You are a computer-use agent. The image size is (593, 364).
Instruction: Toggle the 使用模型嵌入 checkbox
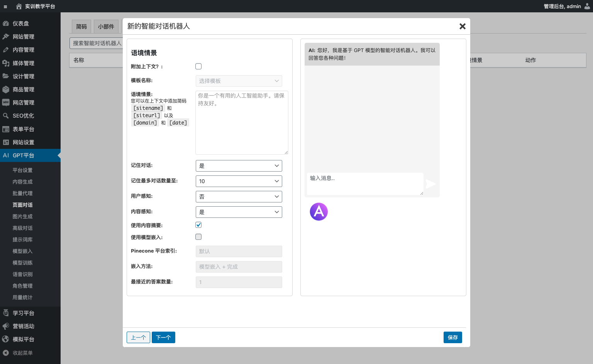198,237
